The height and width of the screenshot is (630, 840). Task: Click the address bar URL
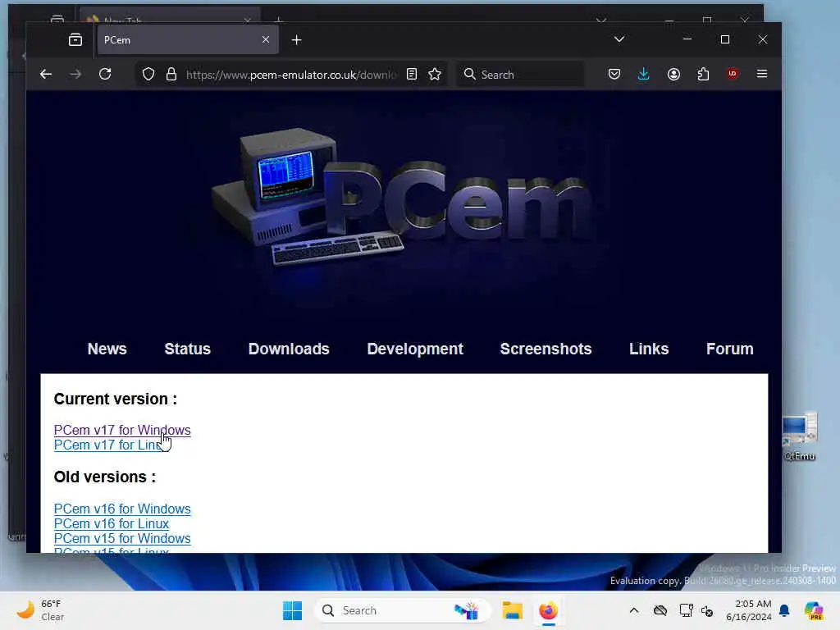(x=292, y=75)
